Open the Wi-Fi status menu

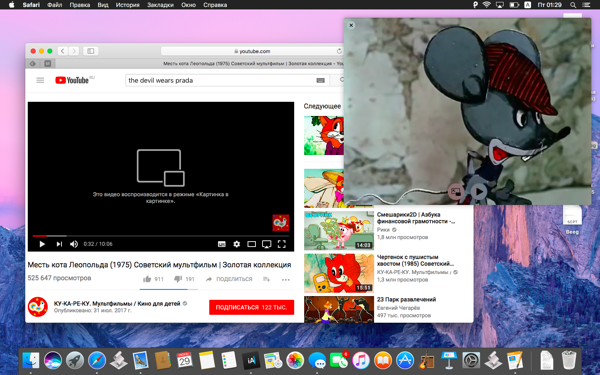point(487,5)
